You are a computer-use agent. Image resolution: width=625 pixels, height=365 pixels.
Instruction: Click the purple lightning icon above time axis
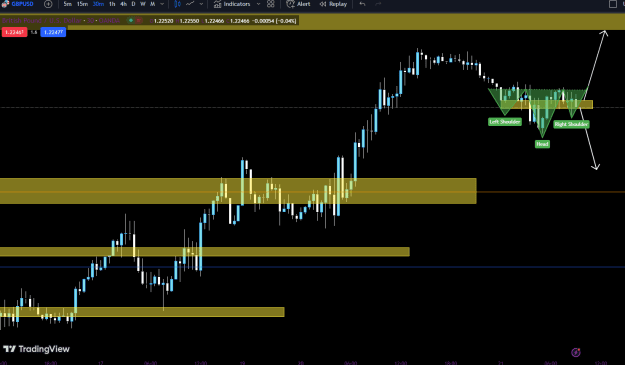pos(576,352)
